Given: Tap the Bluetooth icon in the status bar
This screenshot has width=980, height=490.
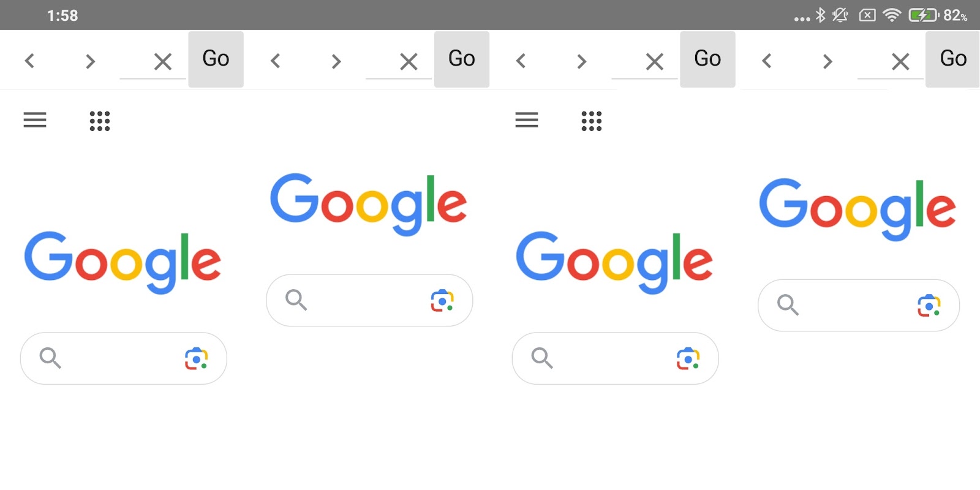Looking at the screenshot, I should [x=820, y=15].
